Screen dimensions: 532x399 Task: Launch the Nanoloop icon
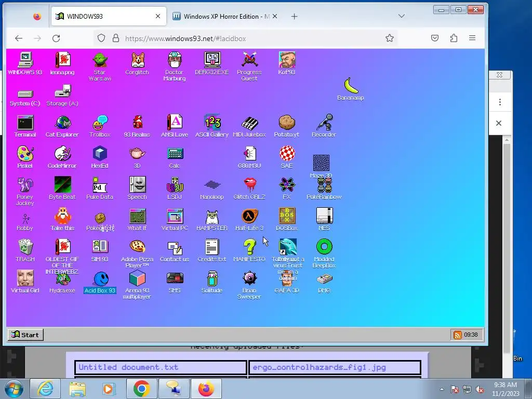pyautogui.click(x=212, y=185)
